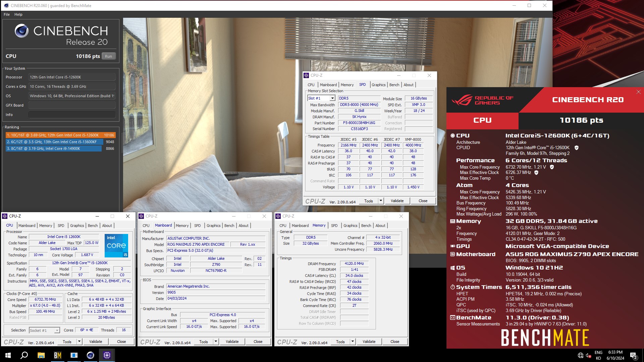
Task: Open Mainboard tab in SPD window
Action: (x=328, y=85)
